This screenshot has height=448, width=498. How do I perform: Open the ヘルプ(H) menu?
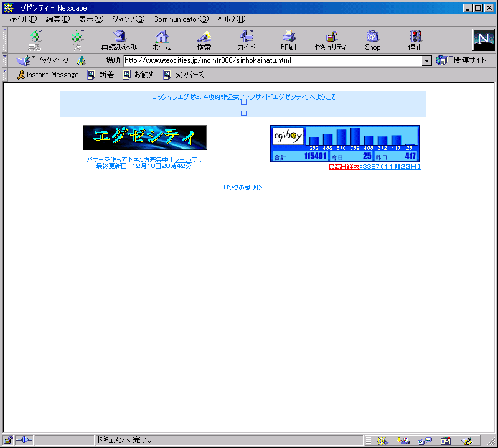pyautogui.click(x=232, y=19)
